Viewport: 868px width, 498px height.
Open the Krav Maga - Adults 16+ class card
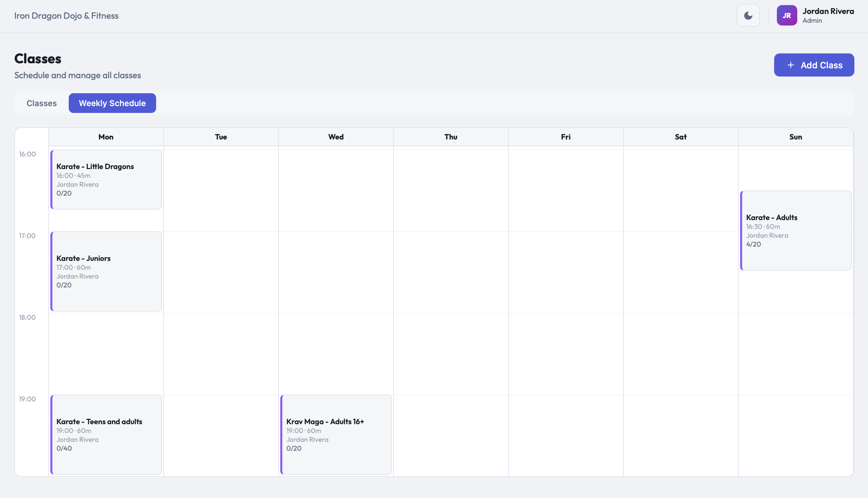tap(336, 434)
